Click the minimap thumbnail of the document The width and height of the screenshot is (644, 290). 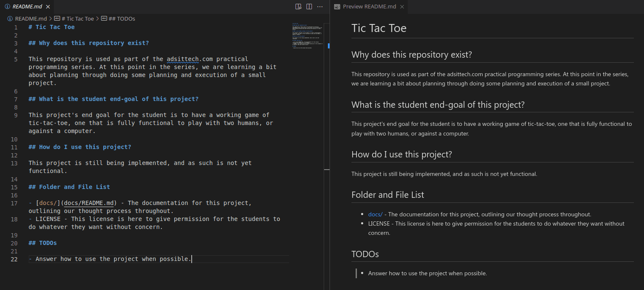click(x=307, y=36)
